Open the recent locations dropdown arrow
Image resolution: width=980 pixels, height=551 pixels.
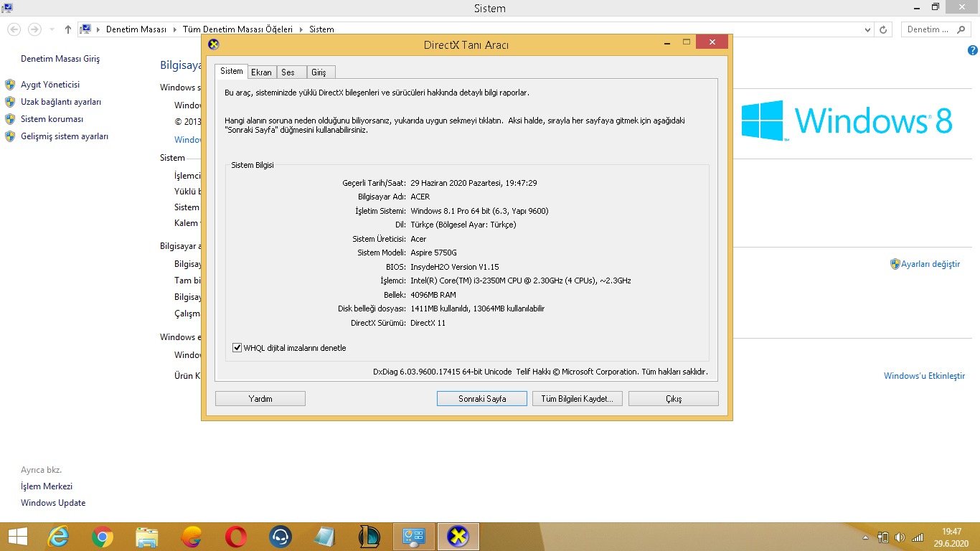[52, 29]
